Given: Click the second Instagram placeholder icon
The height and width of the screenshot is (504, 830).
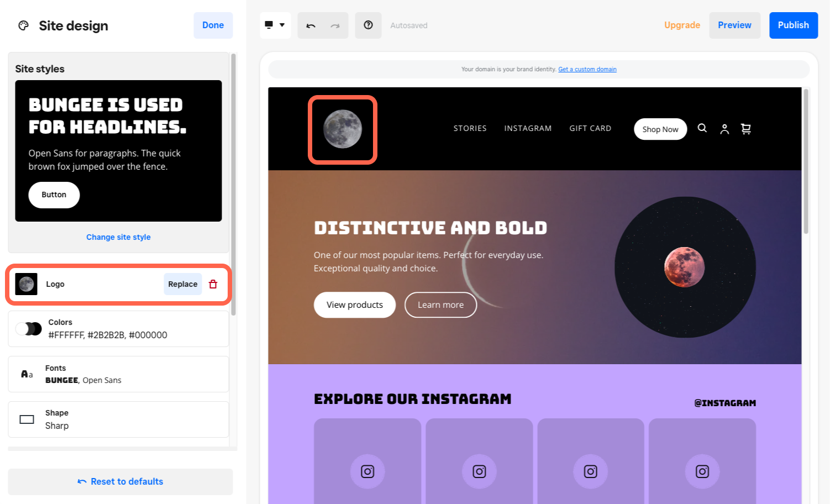Looking at the screenshot, I should pyautogui.click(x=479, y=471).
